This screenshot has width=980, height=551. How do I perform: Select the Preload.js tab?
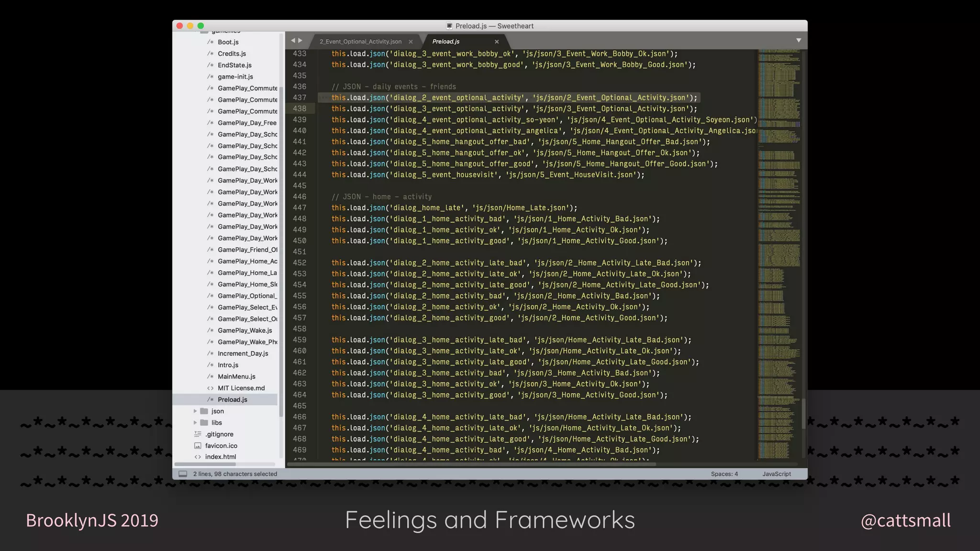(445, 42)
